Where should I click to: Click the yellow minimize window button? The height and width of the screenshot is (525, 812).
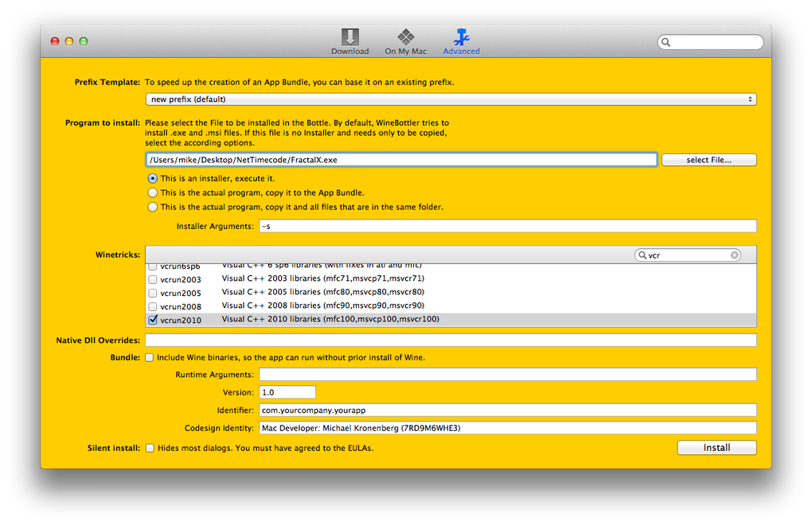tap(69, 41)
